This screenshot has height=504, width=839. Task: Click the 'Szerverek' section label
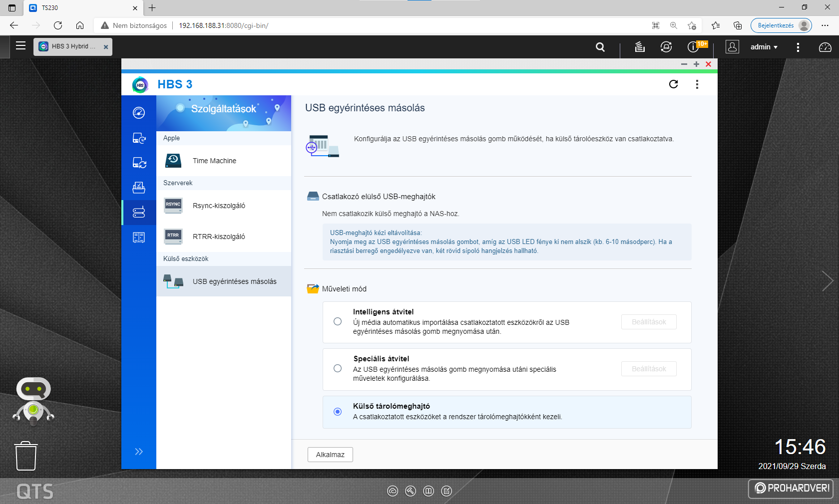pyautogui.click(x=178, y=183)
